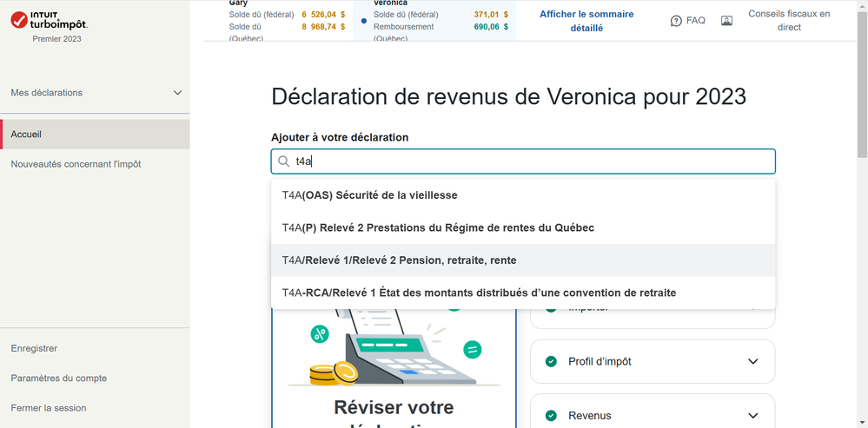This screenshot has width=868, height=428.
Task: Click Veronica's 690,06 $ Québec refund
Action: click(491, 27)
